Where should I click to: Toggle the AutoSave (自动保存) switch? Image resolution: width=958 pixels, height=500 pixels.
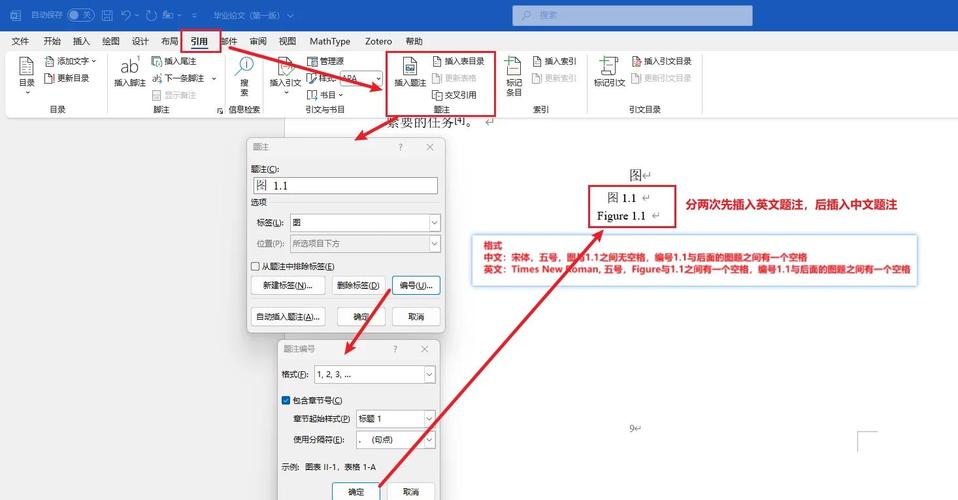click(x=81, y=15)
